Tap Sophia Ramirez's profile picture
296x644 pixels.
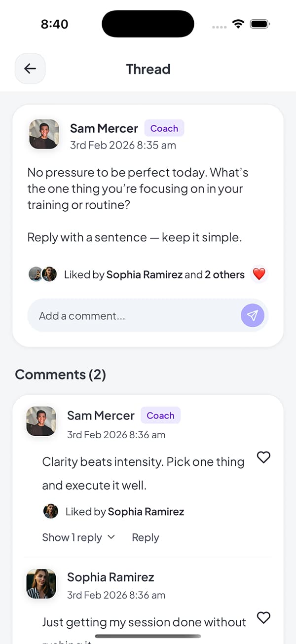coord(41,584)
